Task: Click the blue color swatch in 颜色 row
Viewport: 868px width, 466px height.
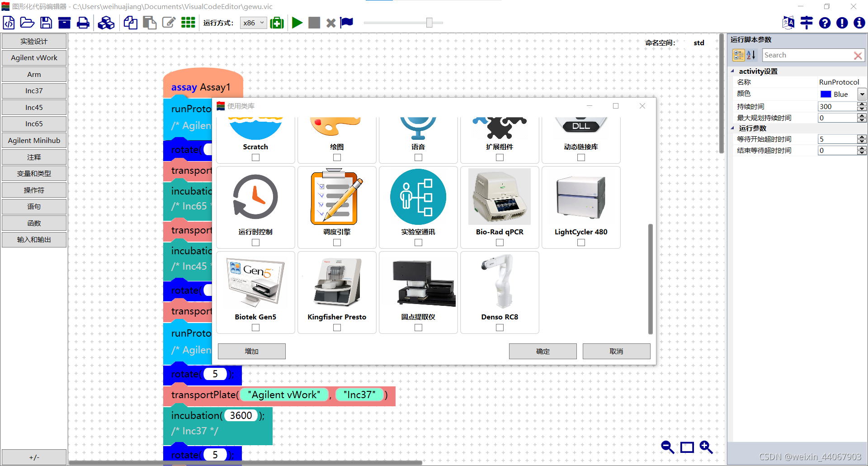Action: point(826,94)
